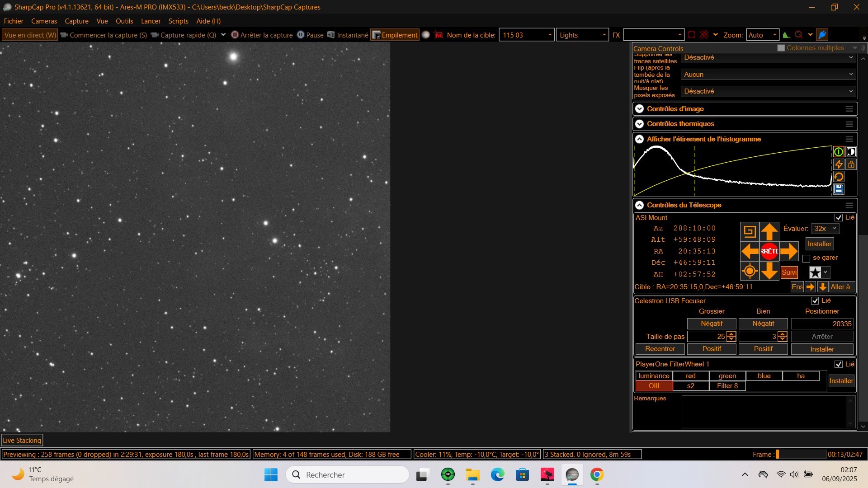Click the spiral search icon
Screen dimensions: 868x488
pos(750,232)
